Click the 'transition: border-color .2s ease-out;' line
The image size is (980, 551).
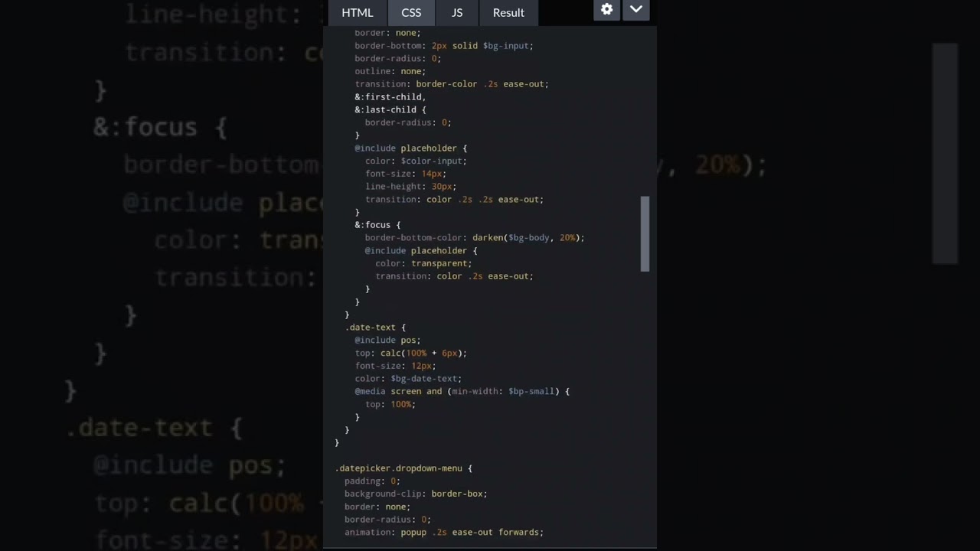[x=452, y=84]
